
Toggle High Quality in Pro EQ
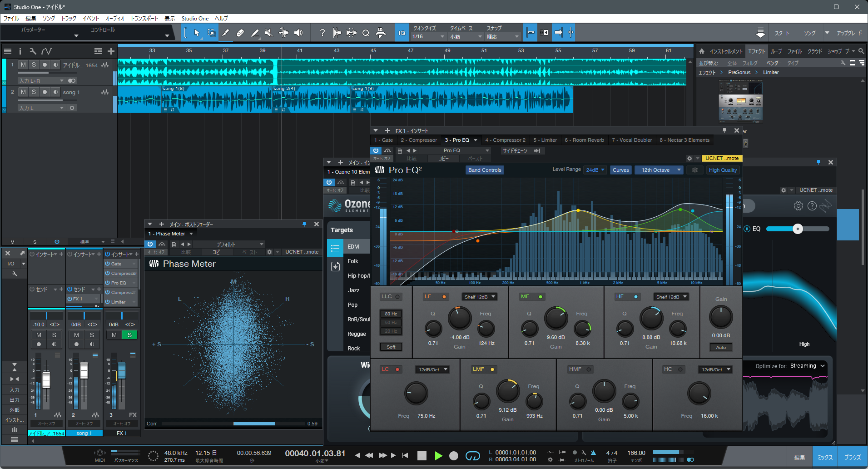tap(723, 170)
